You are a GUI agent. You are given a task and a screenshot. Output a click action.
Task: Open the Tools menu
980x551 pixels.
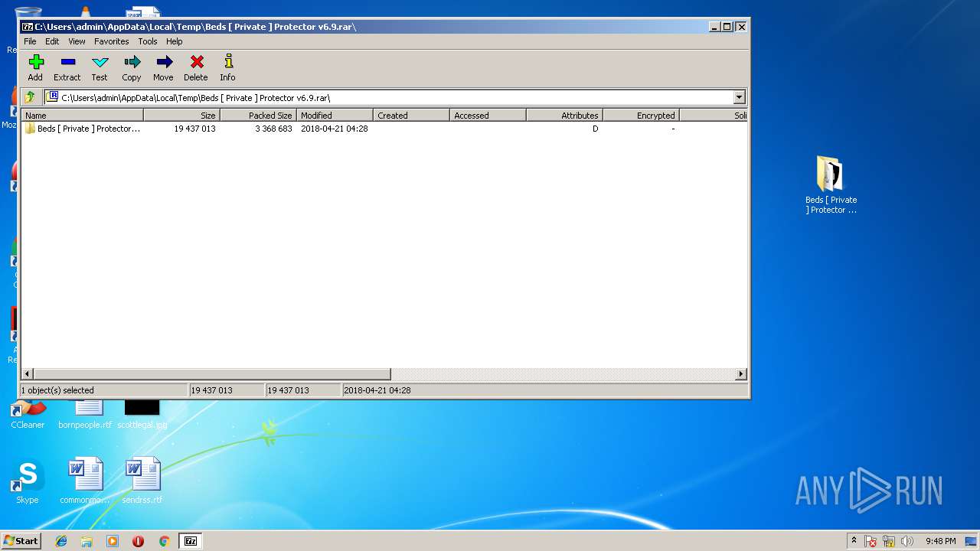(148, 41)
